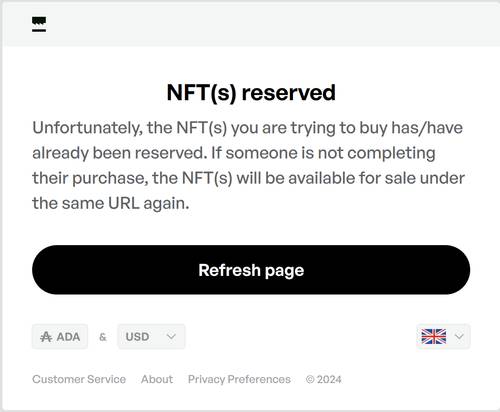500x412 pixels.
Task: Expand the chevron next to the flag
Action: tap(459, 337)
